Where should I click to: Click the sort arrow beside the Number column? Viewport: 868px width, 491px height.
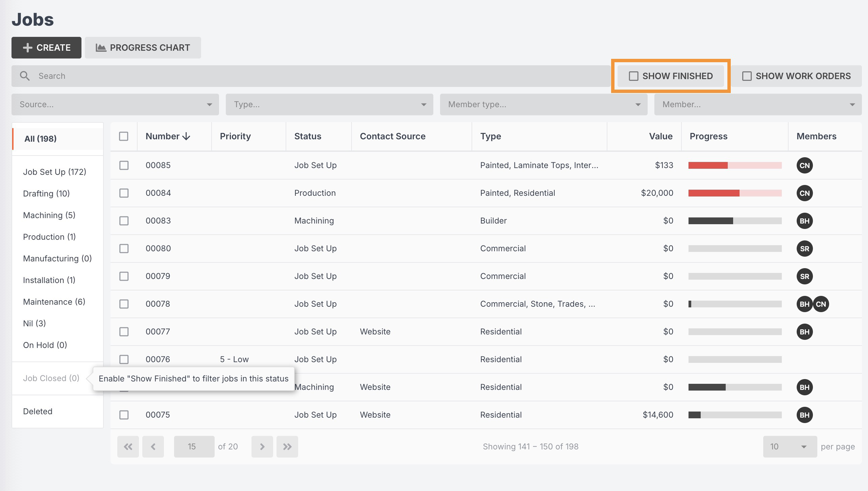coord(186,136)
